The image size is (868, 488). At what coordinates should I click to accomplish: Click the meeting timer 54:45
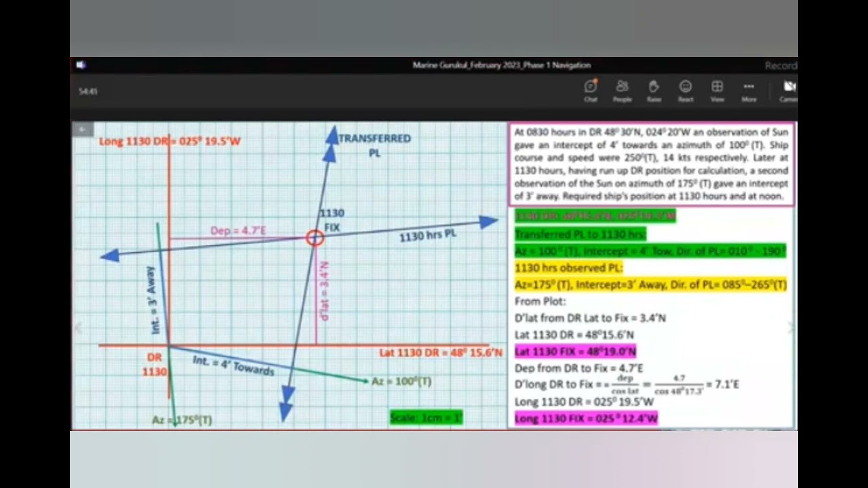(88, 91)
